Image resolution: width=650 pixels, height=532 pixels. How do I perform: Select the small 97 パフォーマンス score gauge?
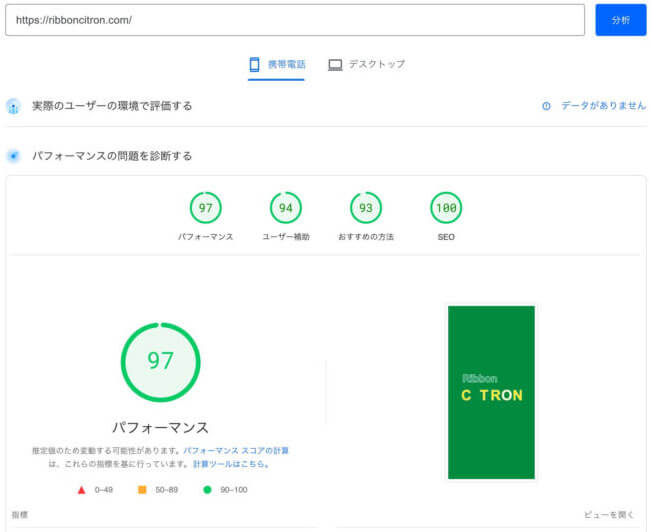point(206,208)
